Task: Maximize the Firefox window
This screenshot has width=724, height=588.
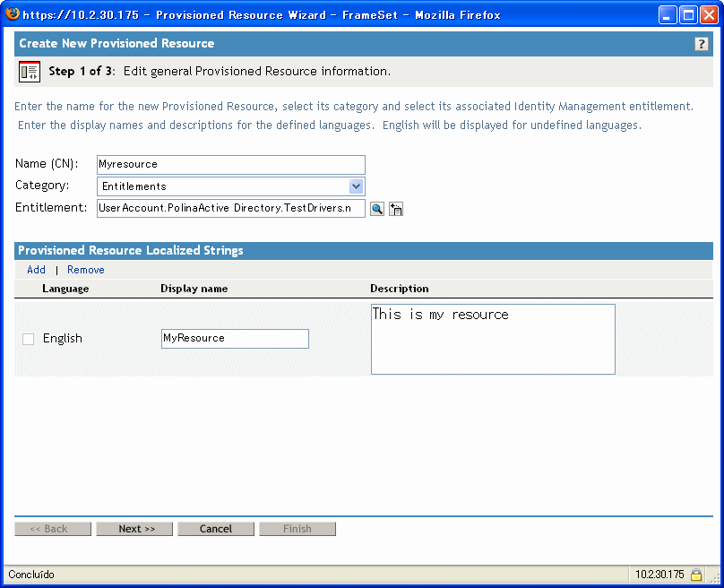Action: pyautogui.click(x=688, y=15)
